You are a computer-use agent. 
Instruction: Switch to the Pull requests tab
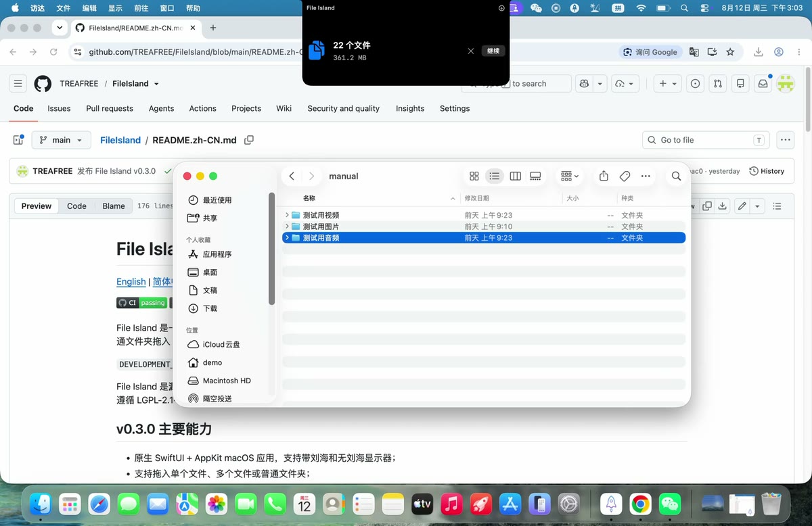coord(110,108)
